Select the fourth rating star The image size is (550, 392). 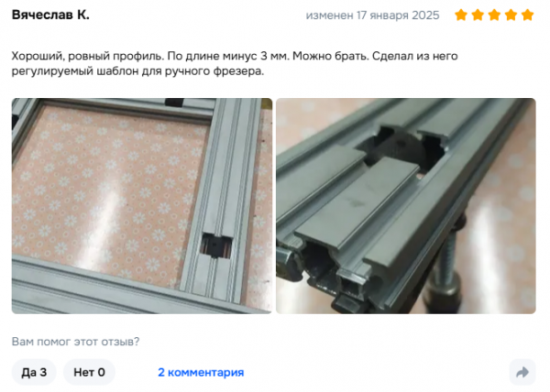(x=511, y=16)
